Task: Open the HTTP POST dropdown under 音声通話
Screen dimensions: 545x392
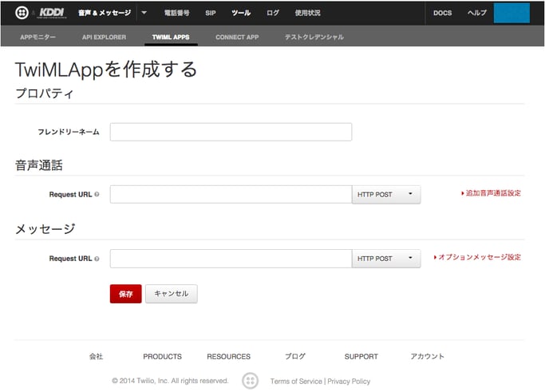Action: [x=386, y=195]
